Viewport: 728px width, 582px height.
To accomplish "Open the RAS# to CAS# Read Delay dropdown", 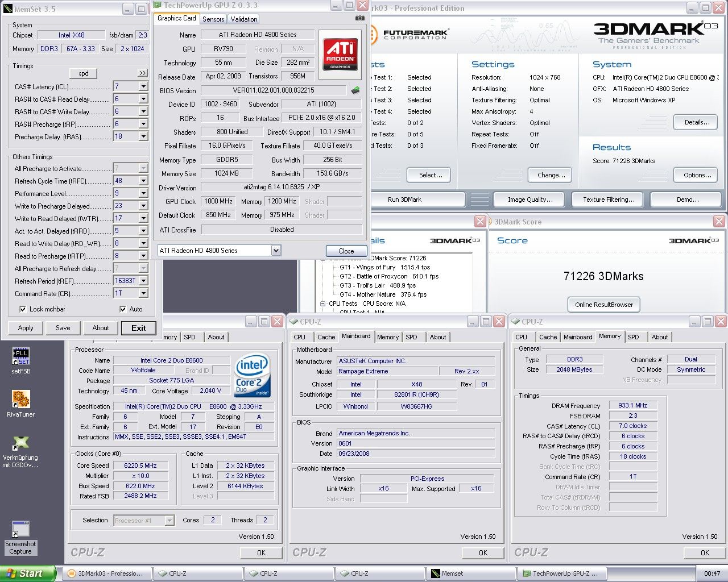I will (x=143, y=99).
